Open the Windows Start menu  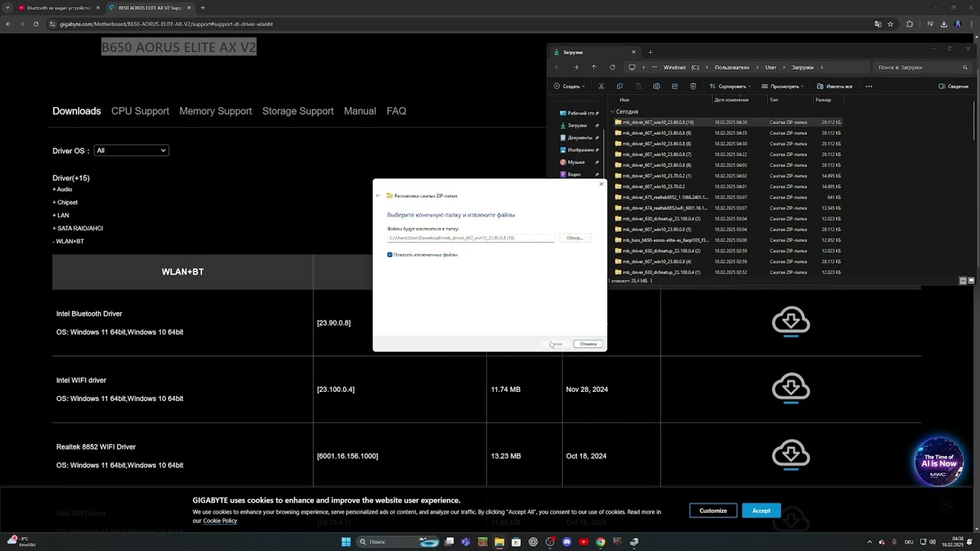tap(346, 542)
